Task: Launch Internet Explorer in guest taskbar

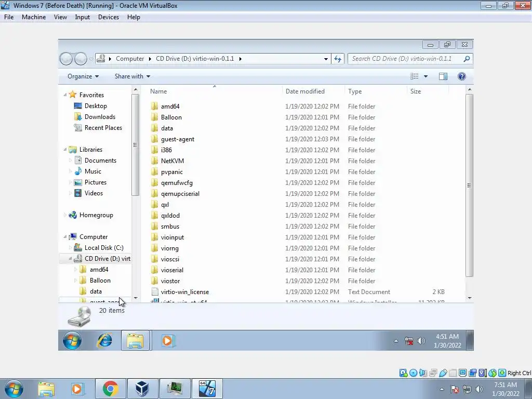Action: 104,340
